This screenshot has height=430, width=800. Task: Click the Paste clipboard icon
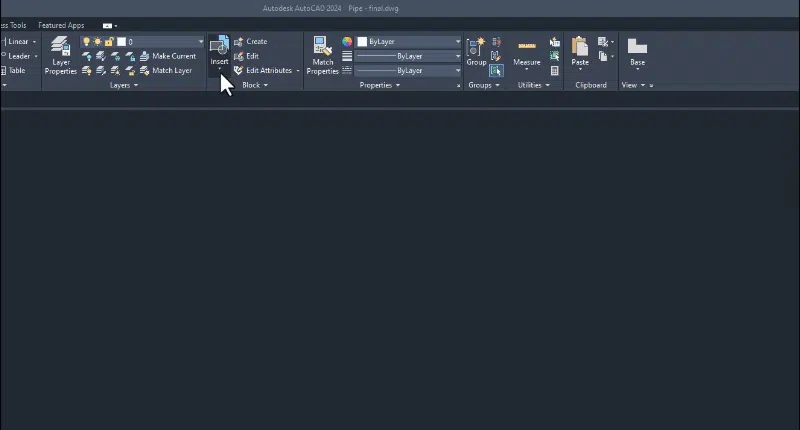click(x=580, y=47)
